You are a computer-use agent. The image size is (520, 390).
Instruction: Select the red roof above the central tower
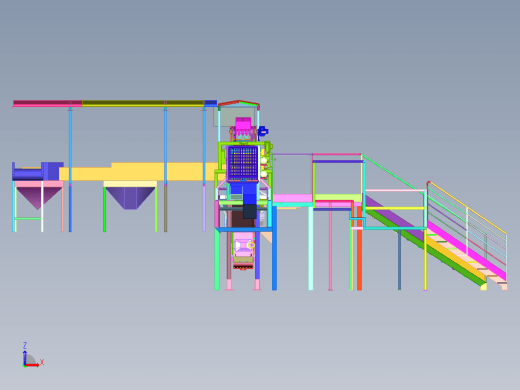[239, 103]
